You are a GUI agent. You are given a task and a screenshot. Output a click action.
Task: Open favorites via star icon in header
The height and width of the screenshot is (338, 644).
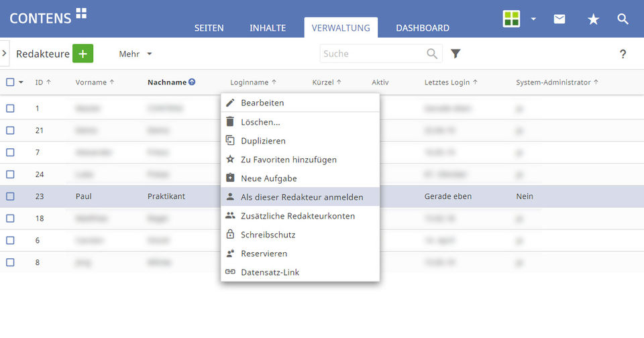coord(593,19)
